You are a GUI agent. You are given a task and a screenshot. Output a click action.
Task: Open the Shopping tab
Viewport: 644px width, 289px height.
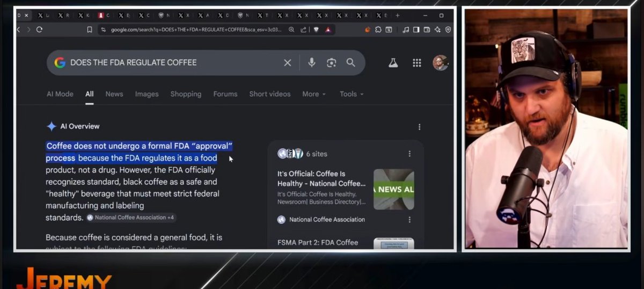(186, 94)
